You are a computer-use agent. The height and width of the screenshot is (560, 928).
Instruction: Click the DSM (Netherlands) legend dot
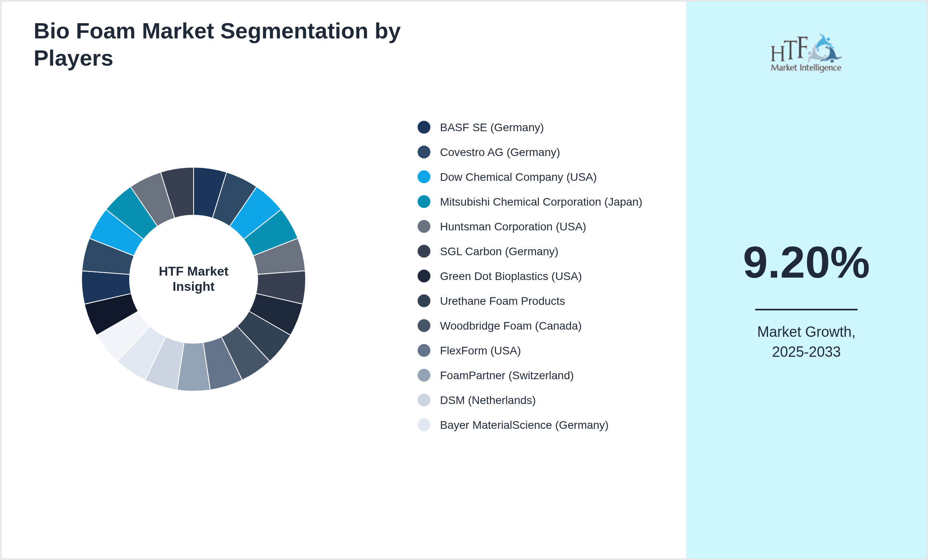pyautogui.click(x=424, y=400)
